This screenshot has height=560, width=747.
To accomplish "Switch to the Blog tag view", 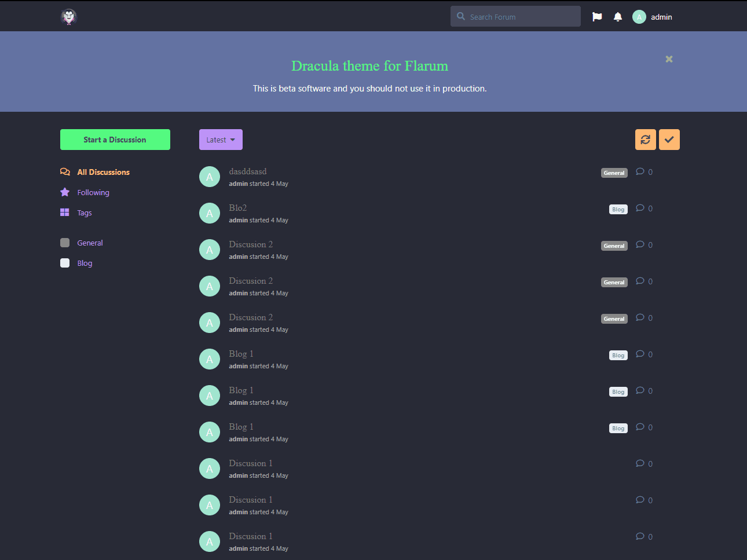I will [85, 263].
